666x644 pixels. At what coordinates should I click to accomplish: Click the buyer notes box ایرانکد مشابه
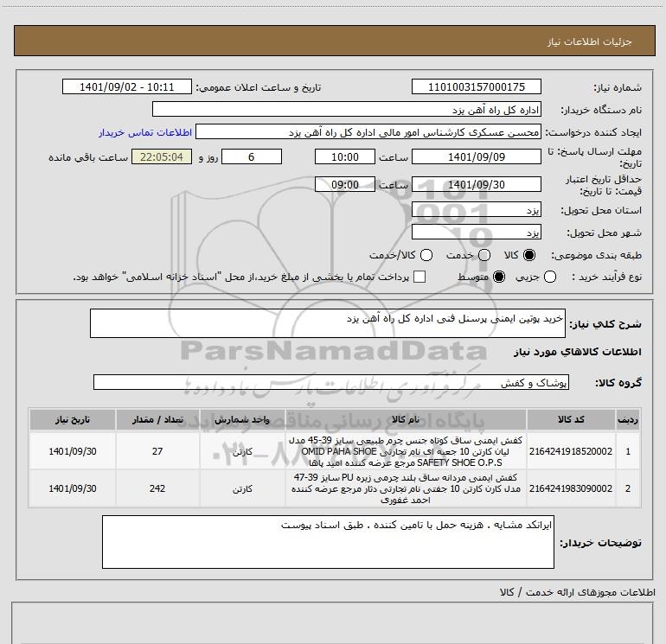point(328,542)
